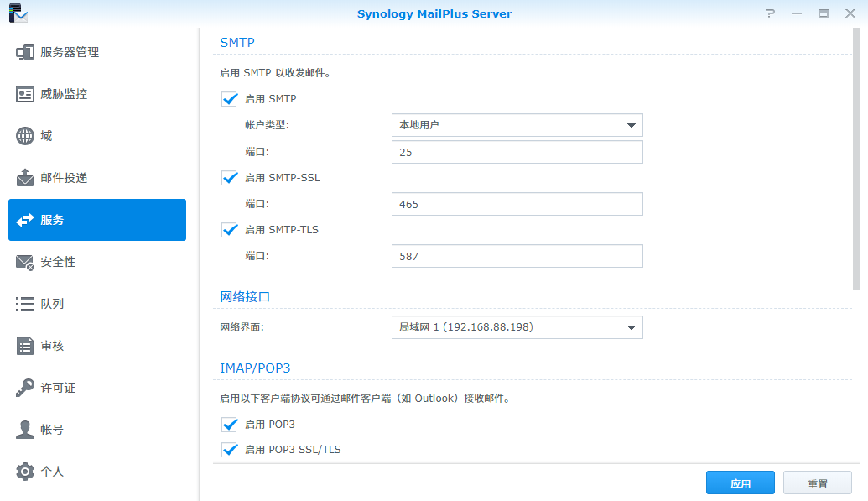Screen dimensions: 868x501
Task: Open the Queue (队列) list icon
Action: pyautogui.click(x=25, y=304)
